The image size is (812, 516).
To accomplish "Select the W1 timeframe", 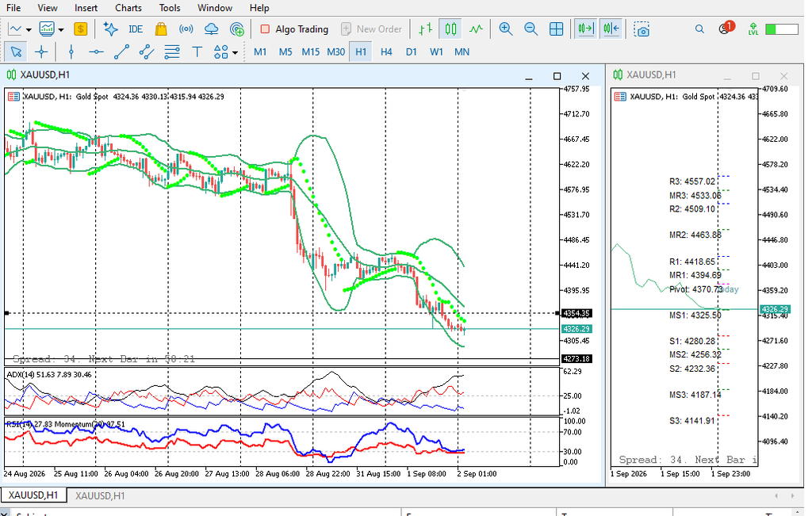I will pos(437,52).
